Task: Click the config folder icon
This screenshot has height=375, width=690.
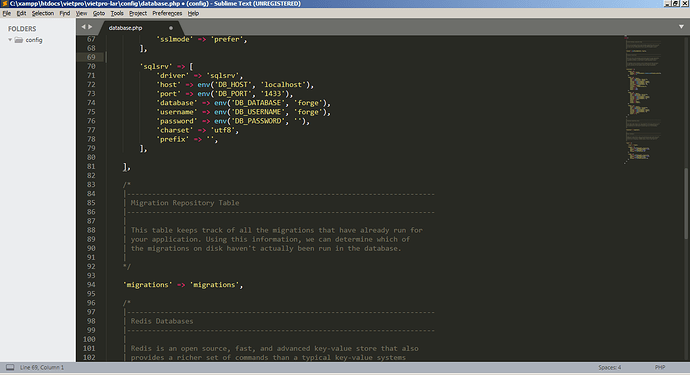Action: tap(18, 40)
